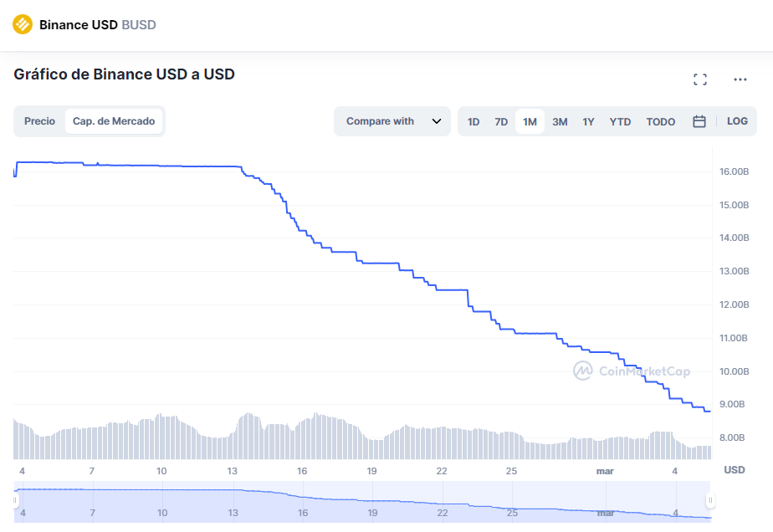Open fullscreen chart view icon

700,79
